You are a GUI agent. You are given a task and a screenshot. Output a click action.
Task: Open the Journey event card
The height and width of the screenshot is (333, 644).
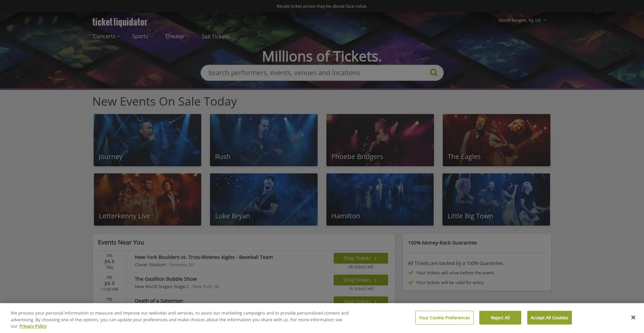coord(148,140)
